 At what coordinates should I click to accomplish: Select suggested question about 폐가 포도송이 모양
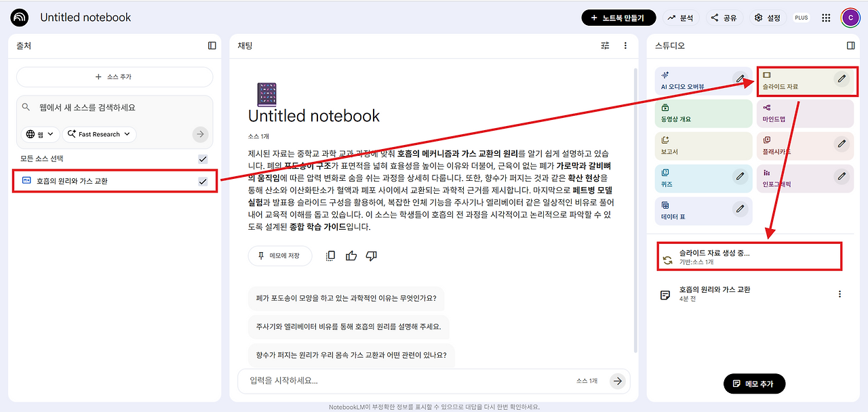346,297
